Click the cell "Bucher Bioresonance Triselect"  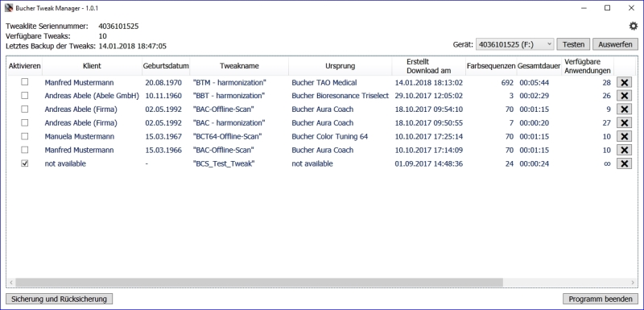pyautogui.click(x=340, y=96)
